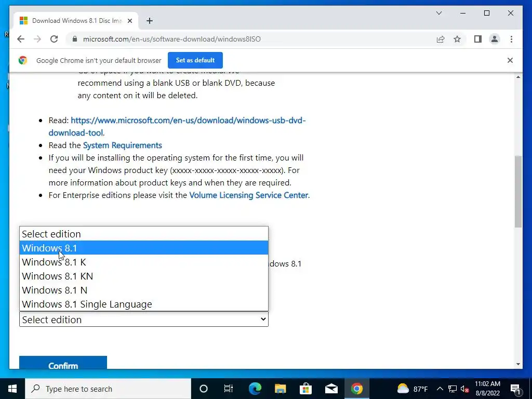532x399 pixels.
Task: Click the padlock site info icon
Action: (x=75, y=39)
